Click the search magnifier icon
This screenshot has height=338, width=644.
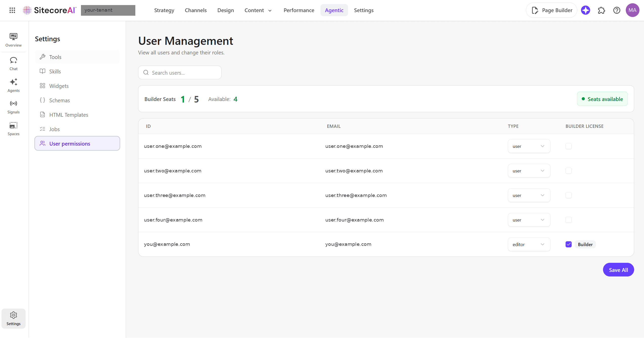146,73
